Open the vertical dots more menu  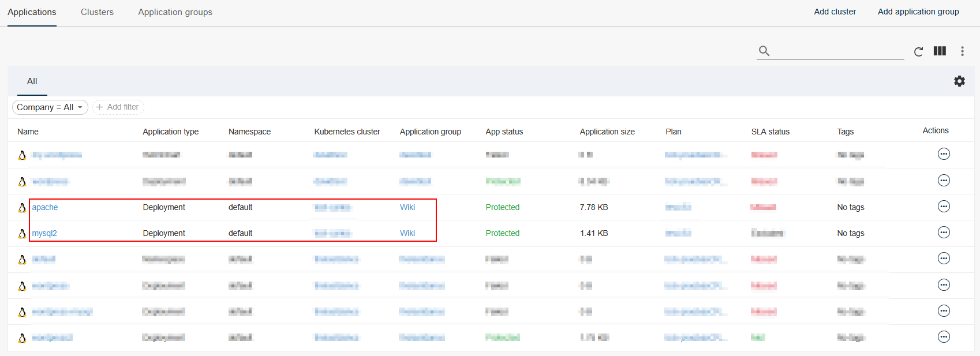tap(962, 51)
